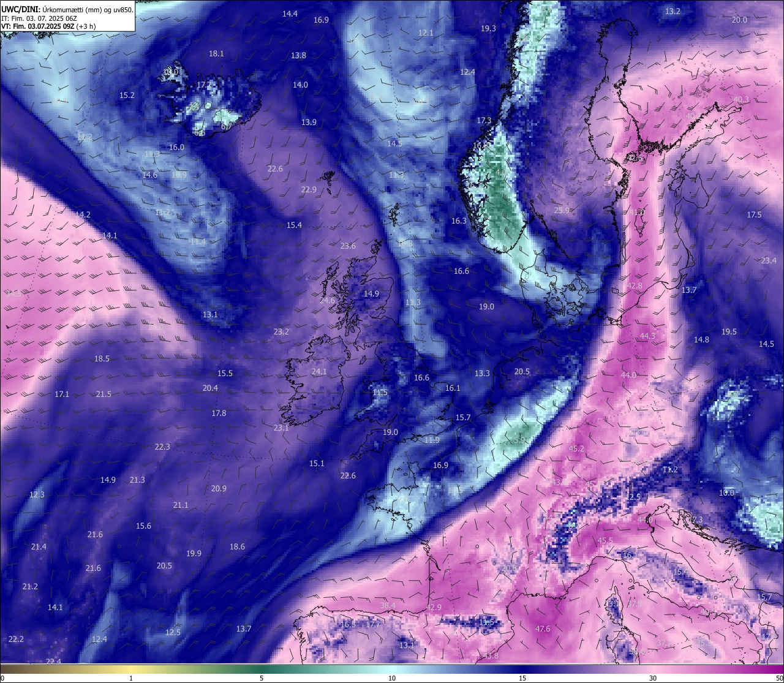Click the map value 43.8
784x683 pixels.
(x=491, y=655)
